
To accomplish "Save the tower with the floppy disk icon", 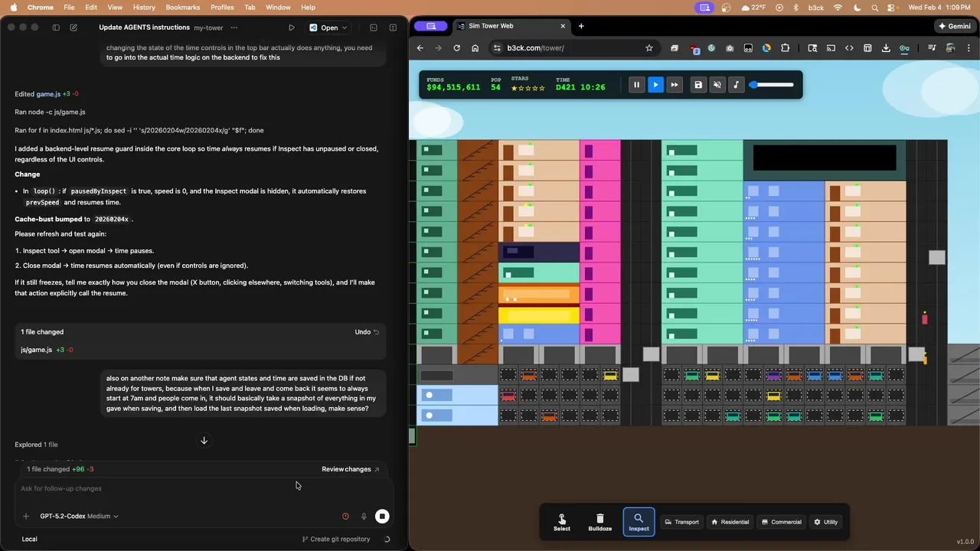I will click(698, 85).
